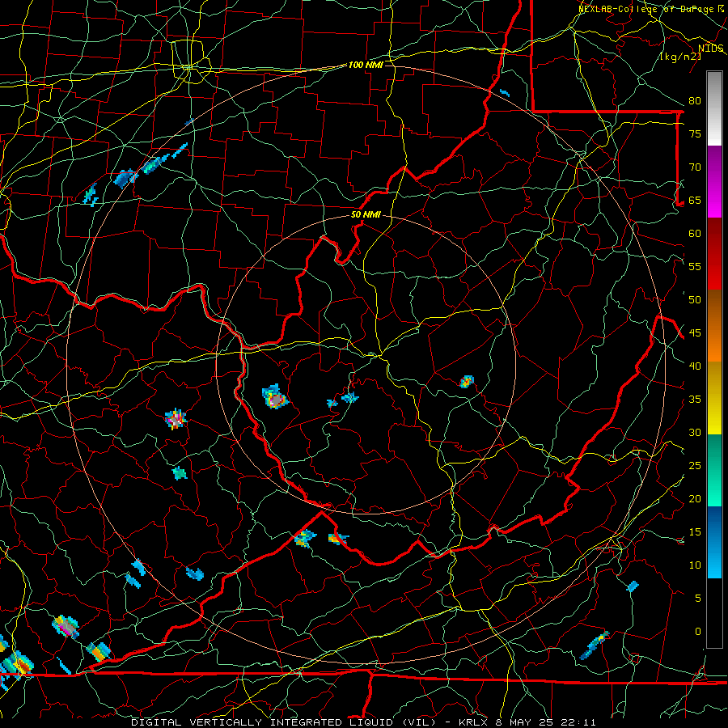Click the 8 MAY 25 date in the caption
This screenshot has width=728, height=728.
point(523,722)
